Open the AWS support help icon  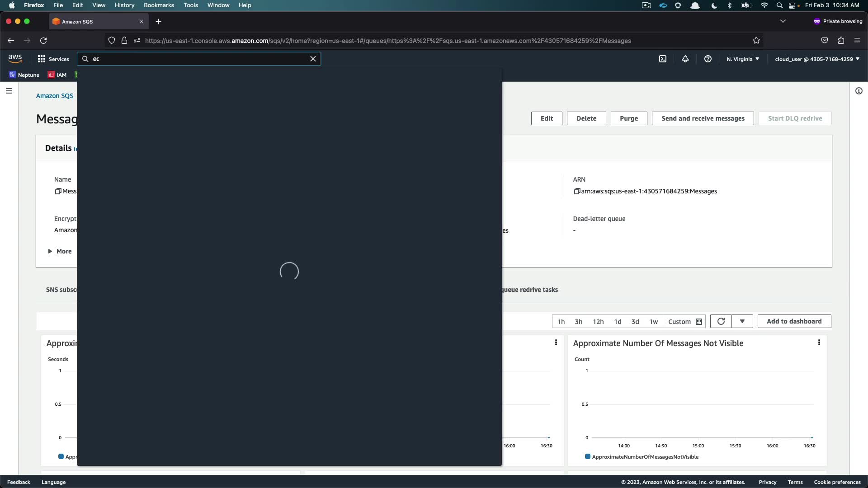[708, 59]
